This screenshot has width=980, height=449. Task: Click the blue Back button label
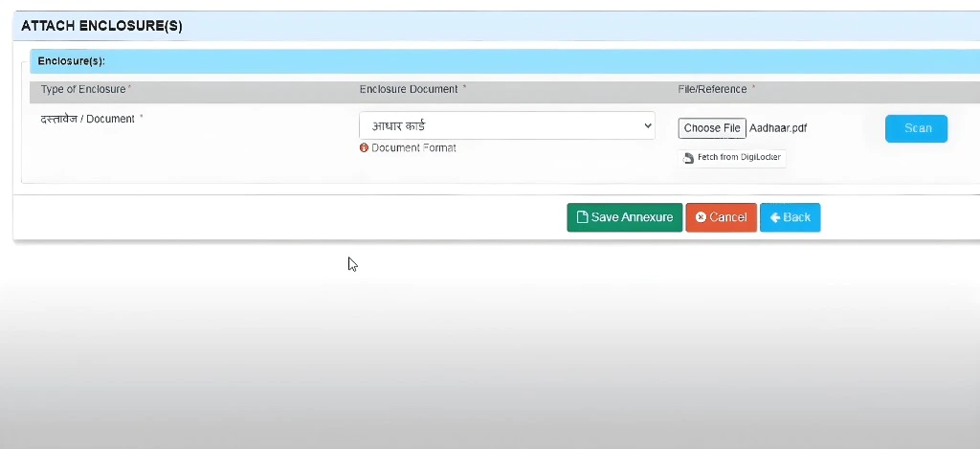click(x=796, y=217)
